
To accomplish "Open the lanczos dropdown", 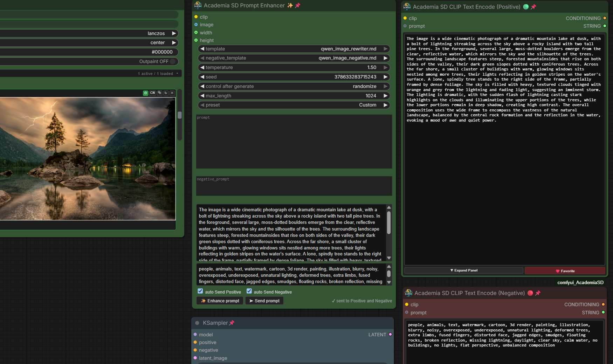I will point(89,33).
